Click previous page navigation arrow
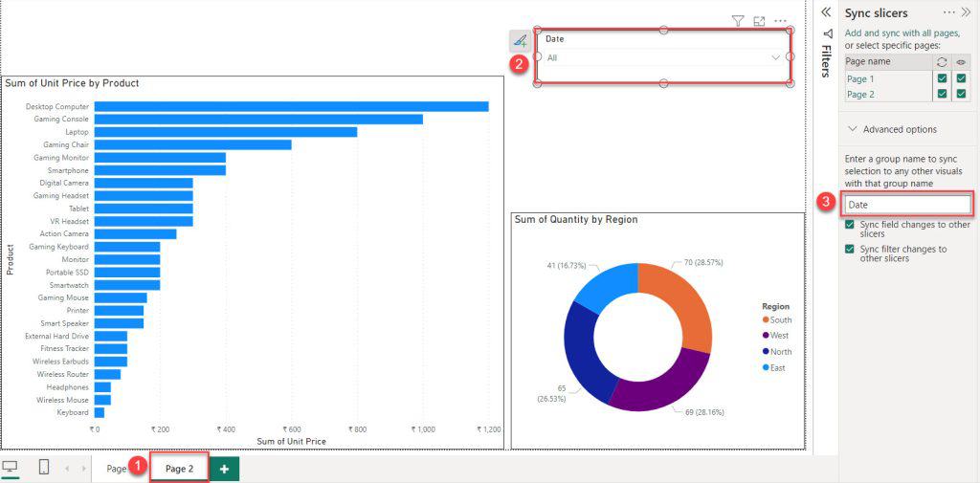This screenshot has height=483, width=980. [68, 468]
